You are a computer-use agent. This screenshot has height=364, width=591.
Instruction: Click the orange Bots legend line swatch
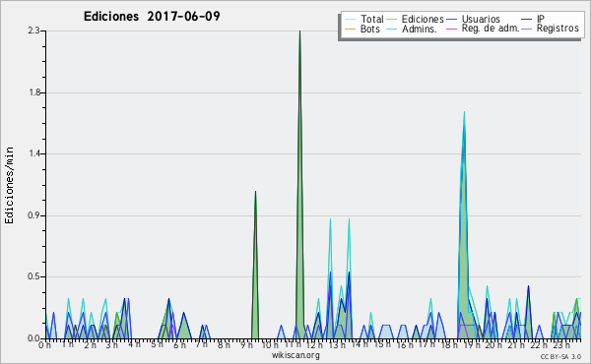click(x=350, y=29)
